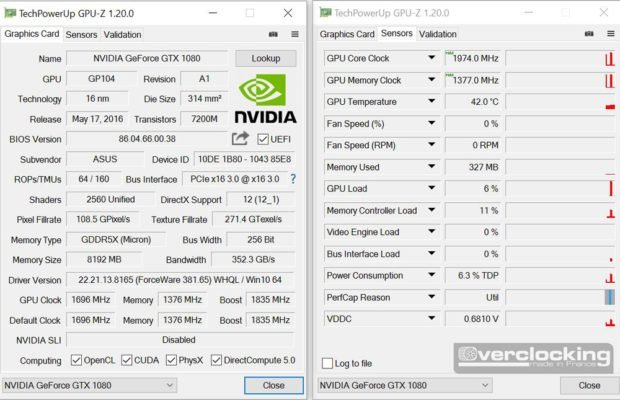The height and width of the screenshot is (400, 620).
Task: Expand the GPU Temperature sensor dropdown arrow
Action: [431, 102]
